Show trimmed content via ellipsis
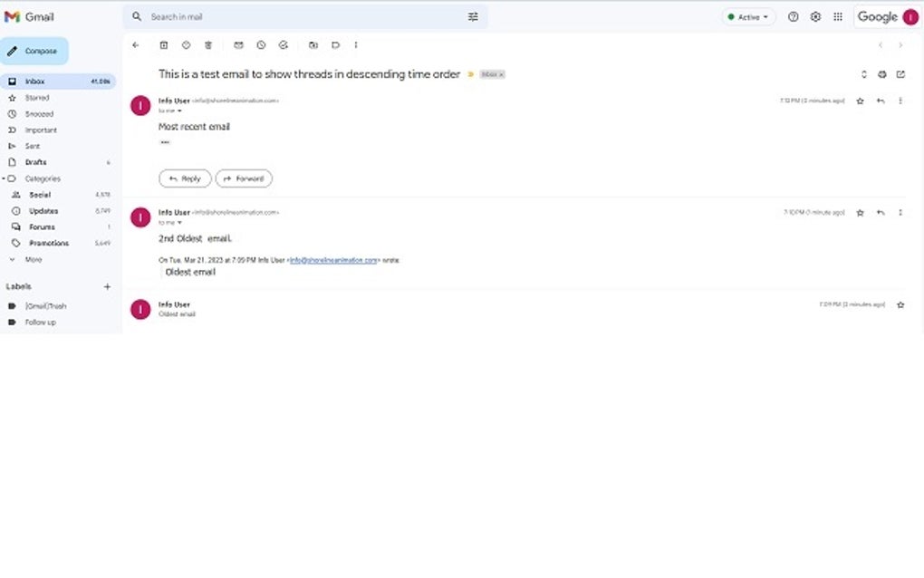The height and width of the screenshot is (578, 924). point(163,141)
